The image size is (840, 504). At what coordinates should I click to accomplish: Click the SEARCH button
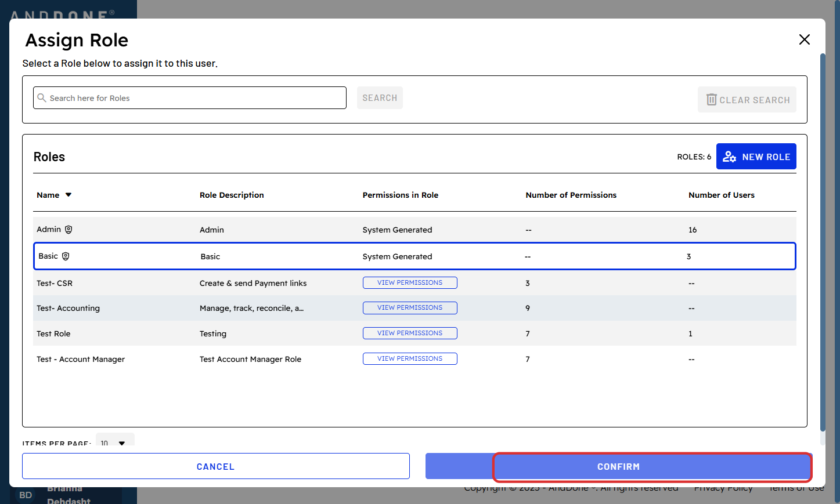click(380, 98)
